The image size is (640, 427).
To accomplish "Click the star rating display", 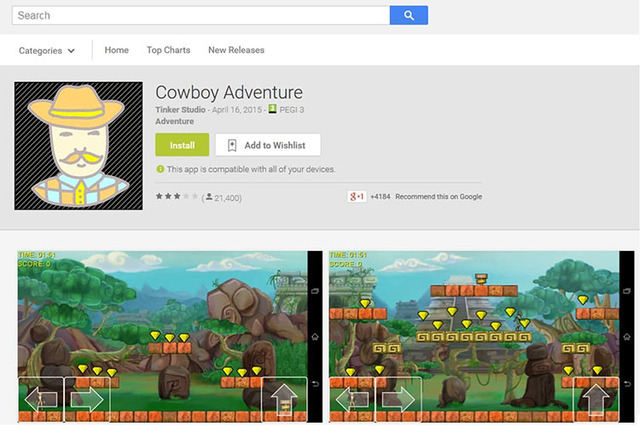I will (177, 197).
